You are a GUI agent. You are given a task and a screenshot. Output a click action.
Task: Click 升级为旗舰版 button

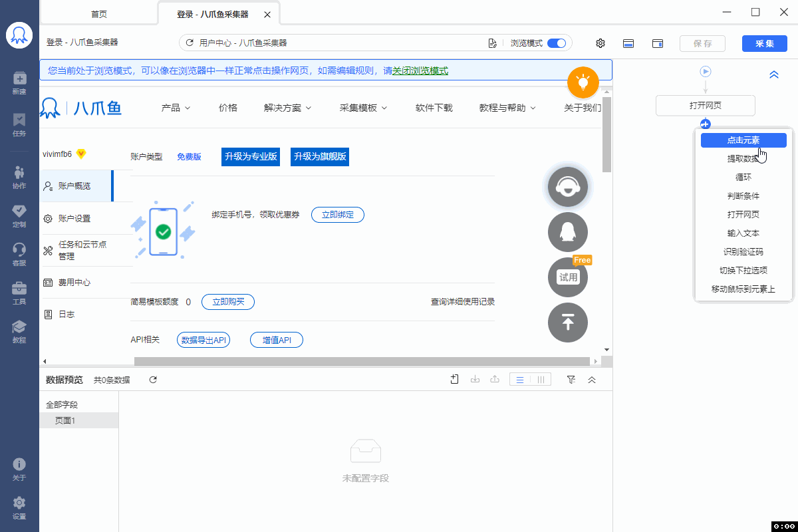pos(320,157)
